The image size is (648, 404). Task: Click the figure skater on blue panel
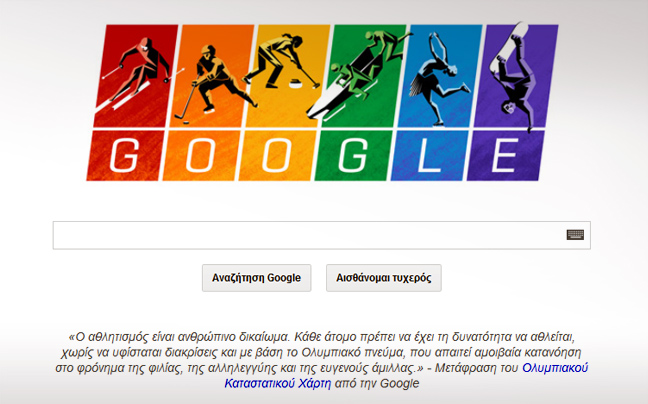tap(440, 78)
